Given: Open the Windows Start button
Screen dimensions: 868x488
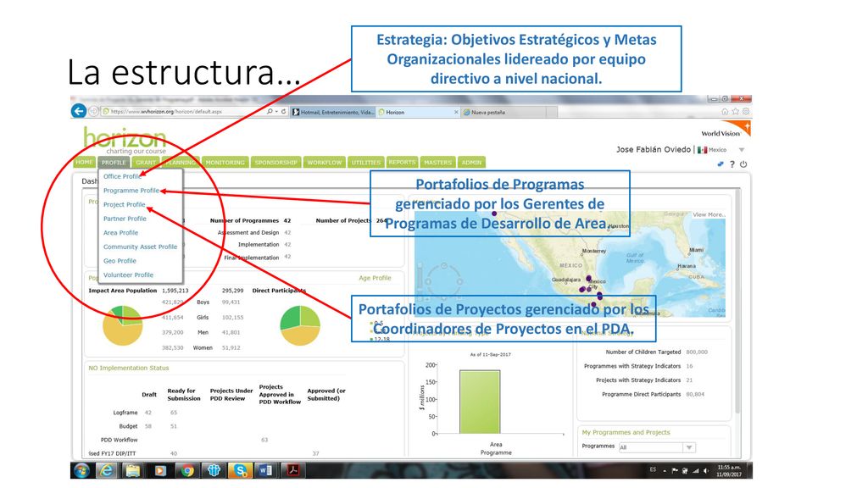Looking at the screenshot, I should tap(81, 471).
